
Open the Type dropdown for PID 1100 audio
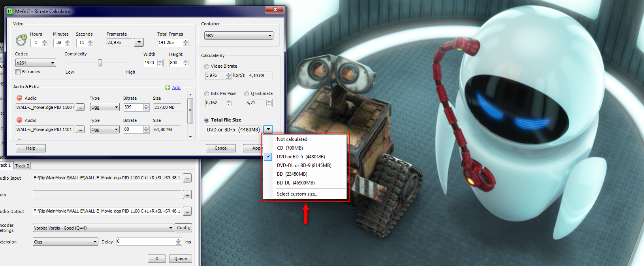(105, 107)
